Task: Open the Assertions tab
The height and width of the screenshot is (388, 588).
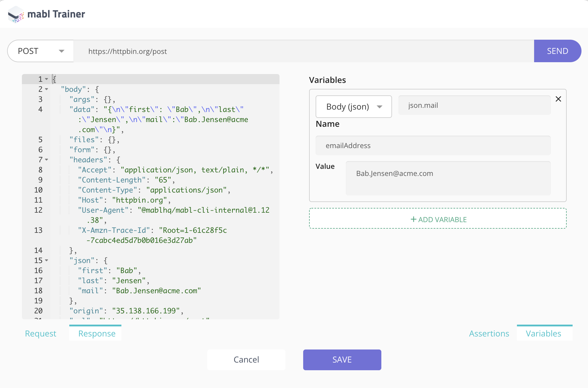Action: pyautogui.click(x=489, y=334)
